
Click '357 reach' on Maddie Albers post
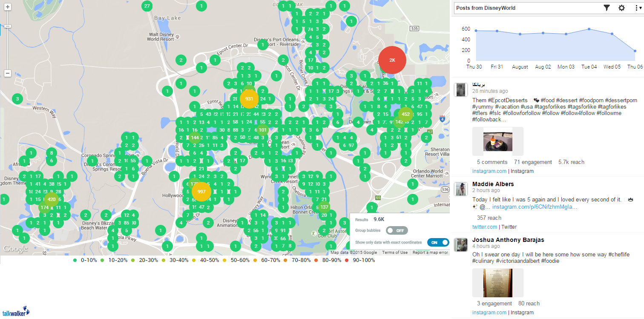[x=489, y=218]
